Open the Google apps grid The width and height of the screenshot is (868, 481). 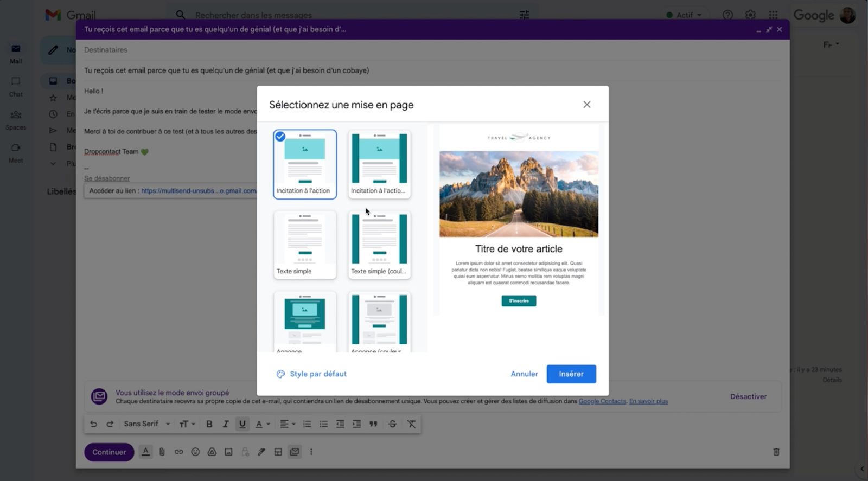[773, 15]
